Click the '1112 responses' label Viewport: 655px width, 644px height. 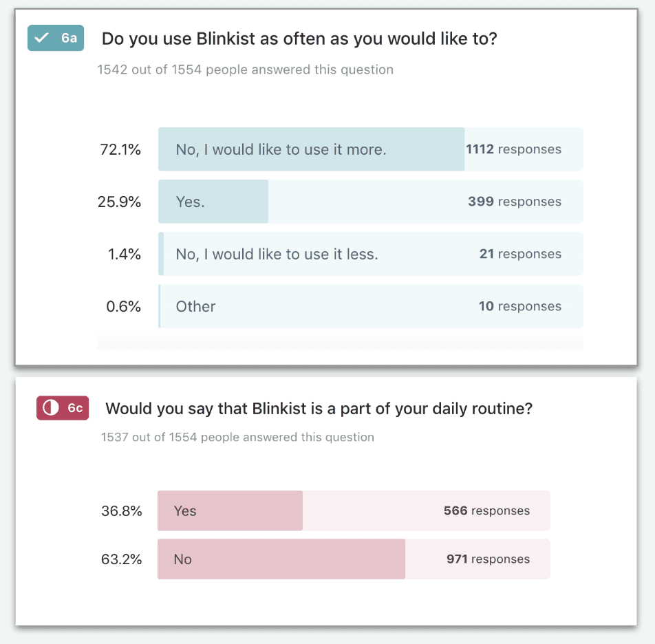point(513,149)
